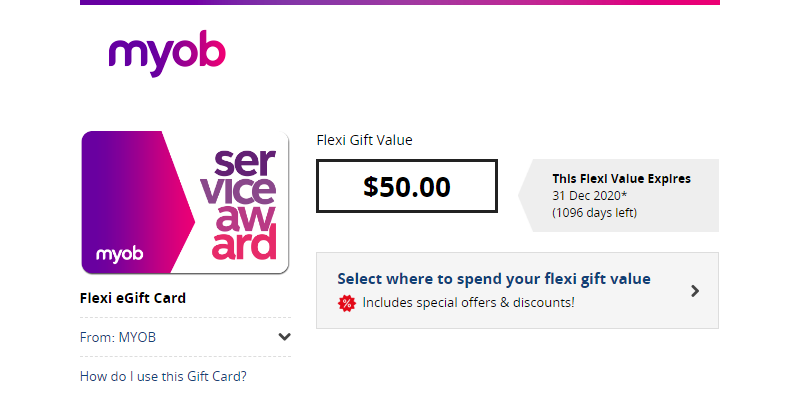Click the small myob logo on card
The height and width of the screenshot is (402, 800).
(119, 254)
